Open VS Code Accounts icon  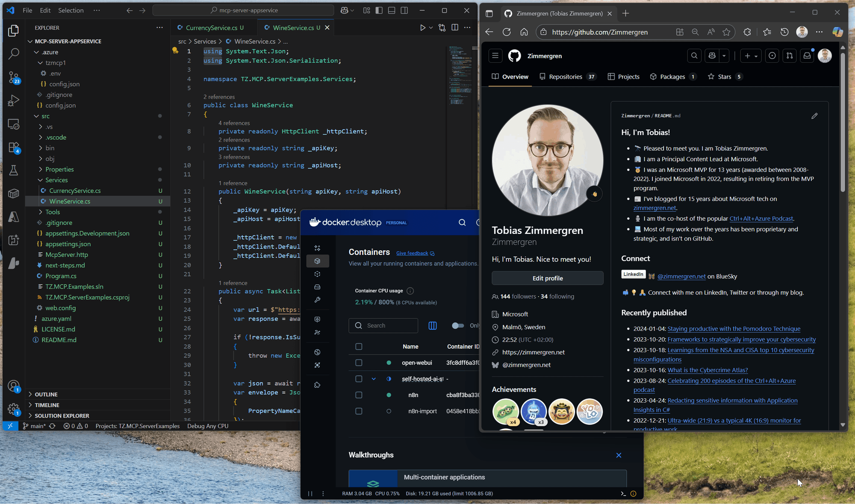click(14, 386)
